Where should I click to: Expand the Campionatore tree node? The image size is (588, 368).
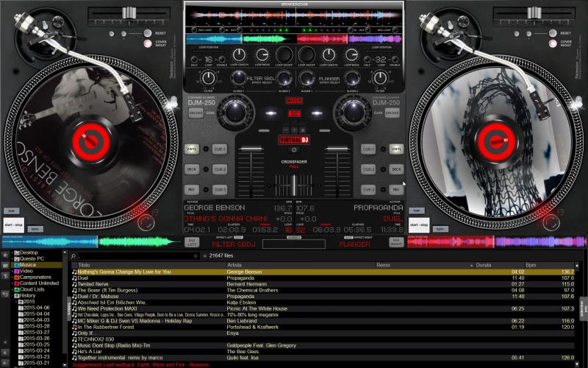pos(12,277)
